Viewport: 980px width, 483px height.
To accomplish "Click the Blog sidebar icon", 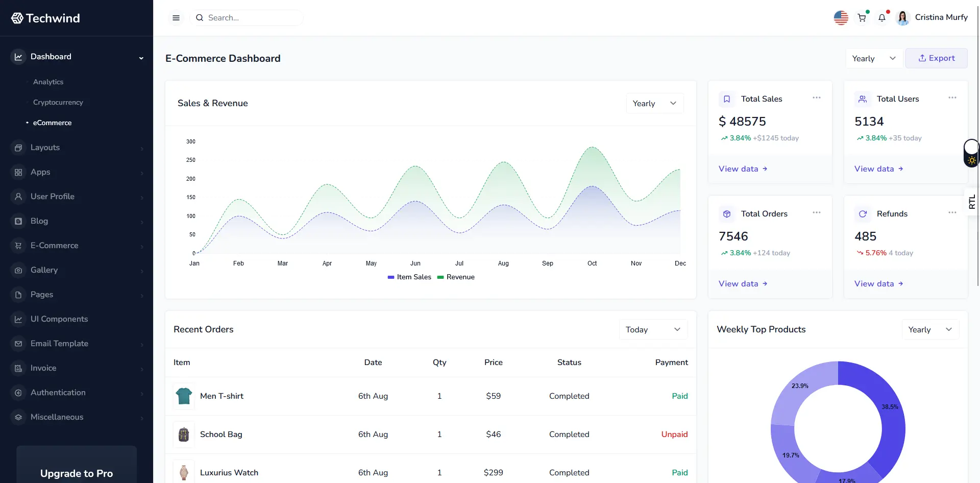I will 18,221.
